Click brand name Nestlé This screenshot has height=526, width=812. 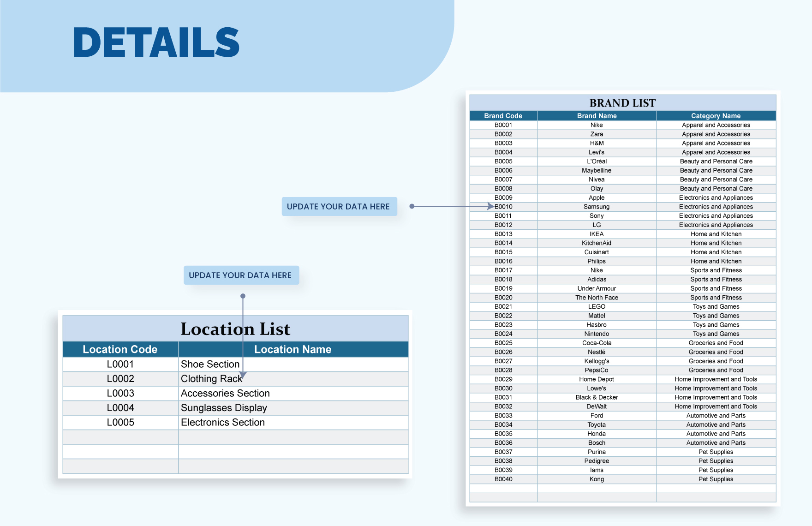coord(597,352)
